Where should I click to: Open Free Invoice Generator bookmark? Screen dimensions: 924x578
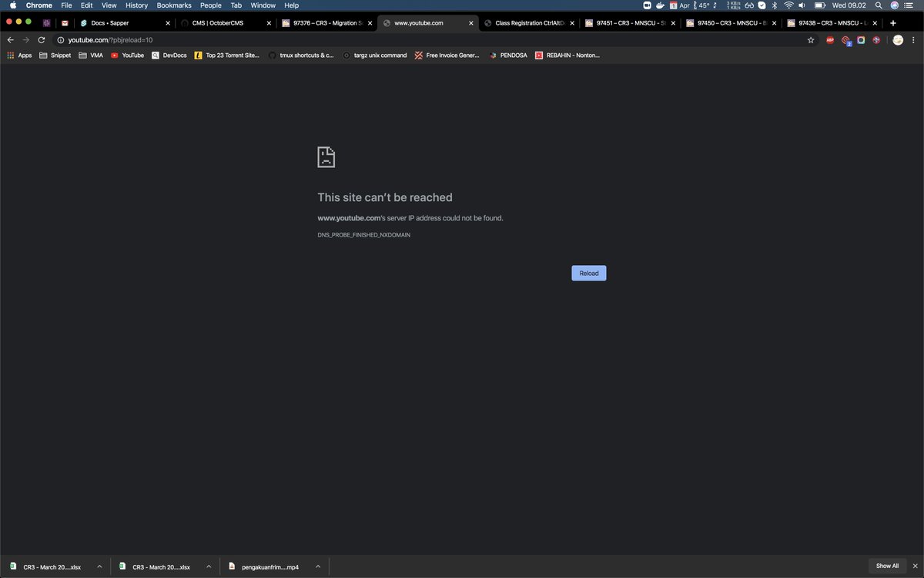click(447, 55)
